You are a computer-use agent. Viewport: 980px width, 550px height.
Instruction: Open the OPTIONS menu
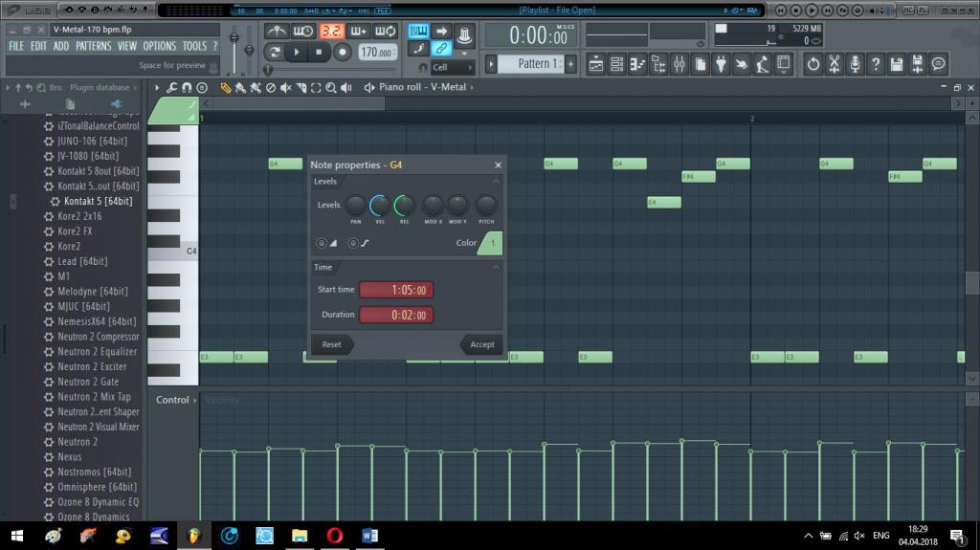pyautogui.click(x=160, y=46)
